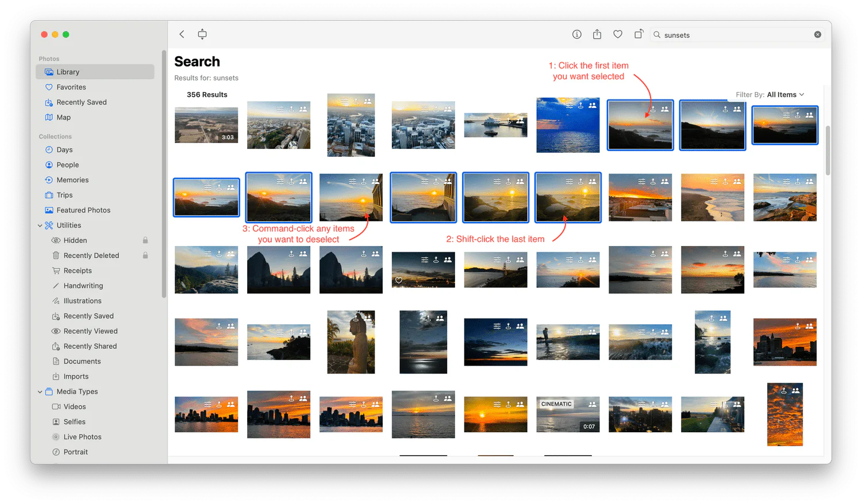Open the Filter By All Items dropdown

770,95
